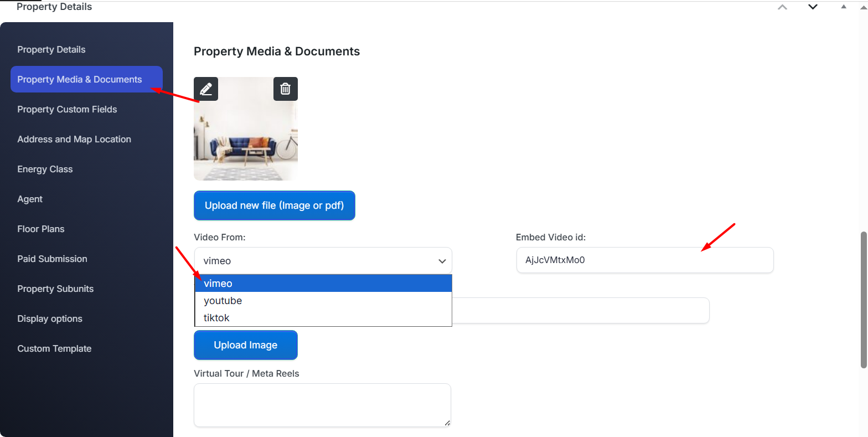The width and height of the screenshot is (868, 437).
Task: Open the Video From dropdown
Action: click(x=323, y=261)
